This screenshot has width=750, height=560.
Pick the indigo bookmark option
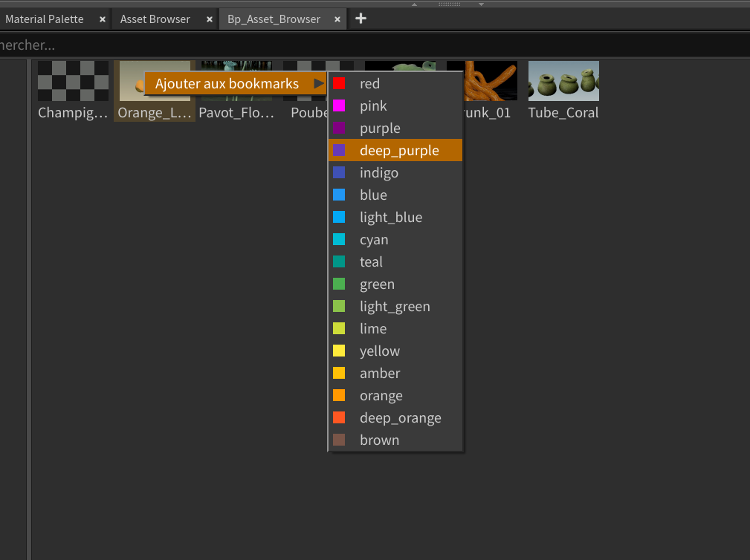click(x=378, y=173)
